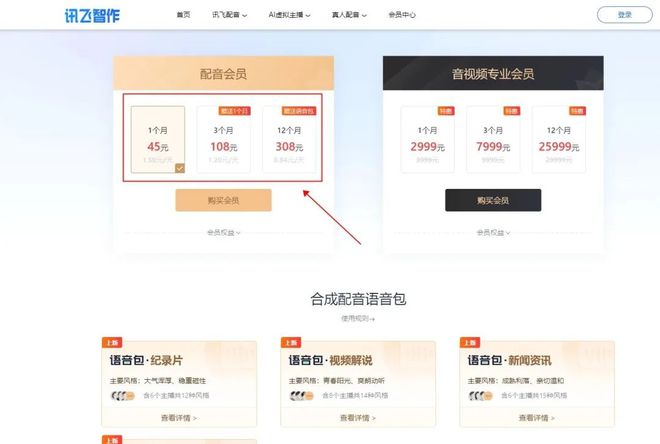Click the 特惠 badge on 2999元 plan
Screen dimensions: 660x444
(x=446, y=111)
